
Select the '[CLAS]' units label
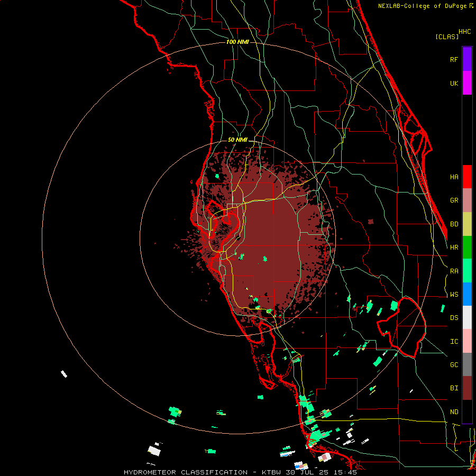[x=447, y=36]
